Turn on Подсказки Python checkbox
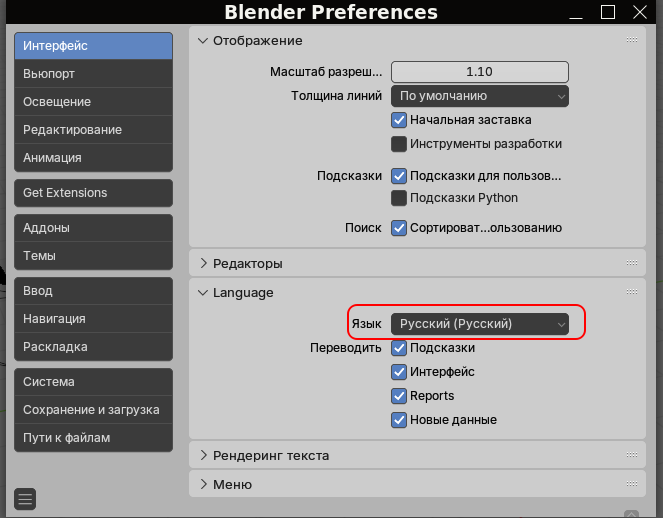 tap(399, 198)
